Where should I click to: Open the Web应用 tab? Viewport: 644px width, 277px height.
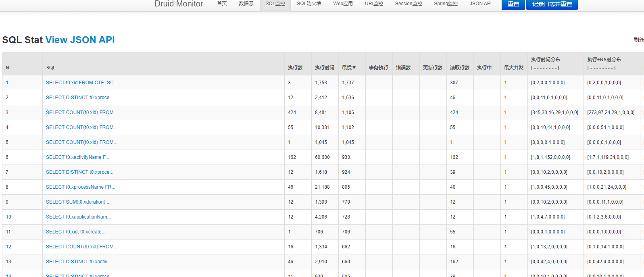click(x=343, y=4)
